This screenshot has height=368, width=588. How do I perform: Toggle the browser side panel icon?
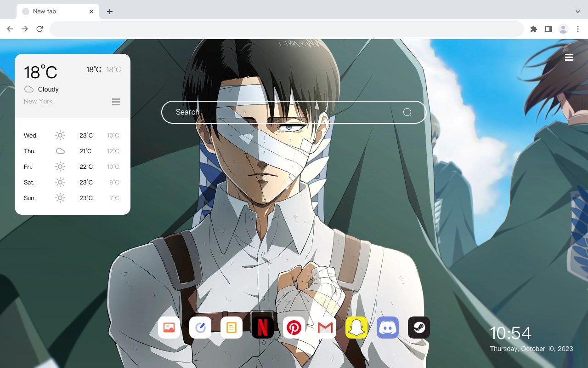point(548,29)
